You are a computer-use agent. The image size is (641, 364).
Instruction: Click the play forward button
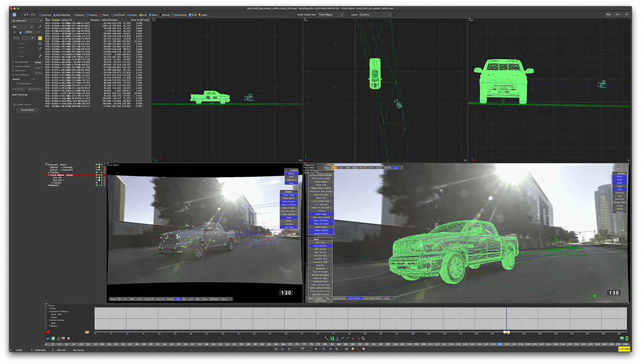pyautogui.click(x=316, y=349)
